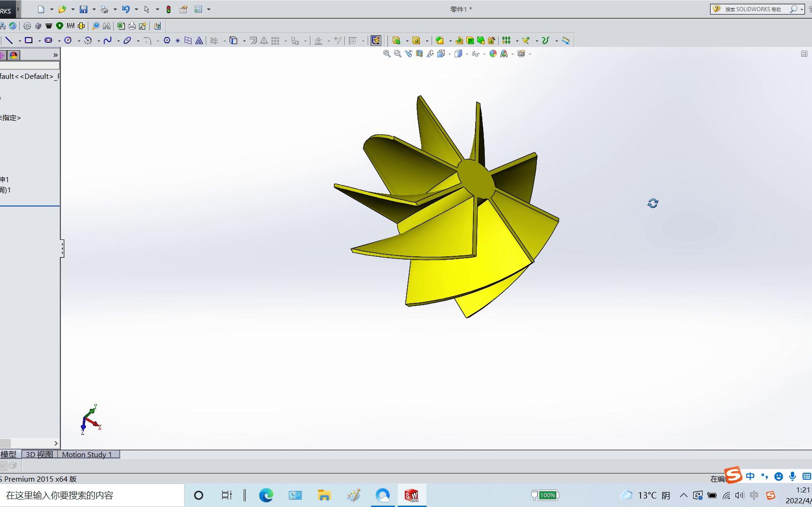
Task: Open View Settings monitor icon
Action: pos(521,54)
